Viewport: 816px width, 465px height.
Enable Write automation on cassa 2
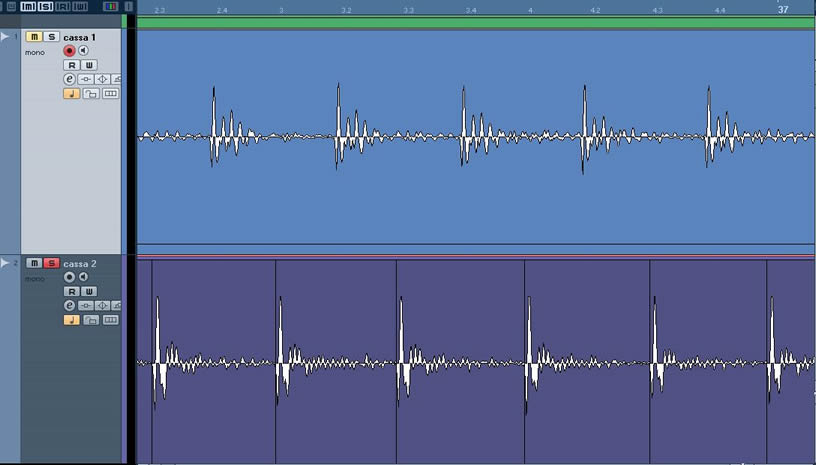pyautogui.click(x=89, y=291)
